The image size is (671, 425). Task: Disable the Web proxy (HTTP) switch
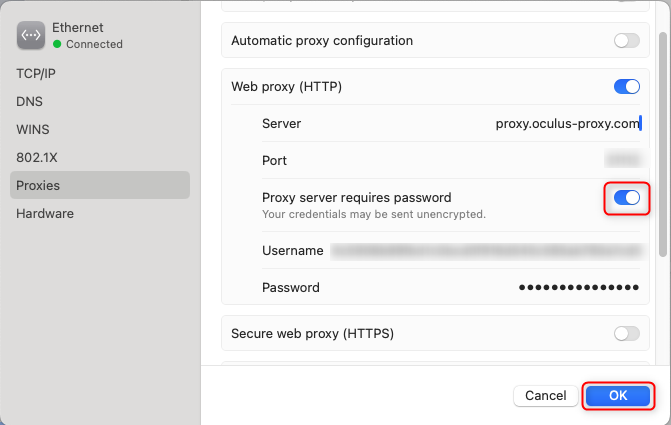[626, 87]
